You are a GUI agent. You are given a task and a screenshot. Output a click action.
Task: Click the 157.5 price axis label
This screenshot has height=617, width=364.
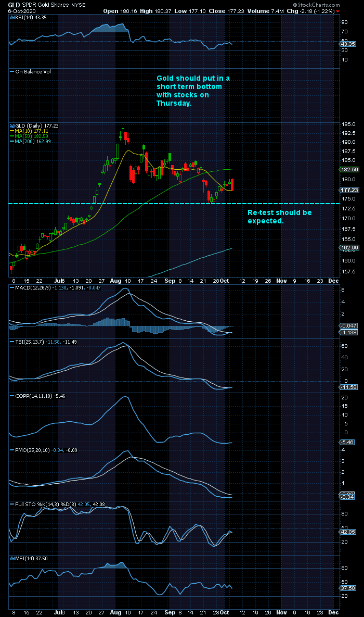pos(348,271)
